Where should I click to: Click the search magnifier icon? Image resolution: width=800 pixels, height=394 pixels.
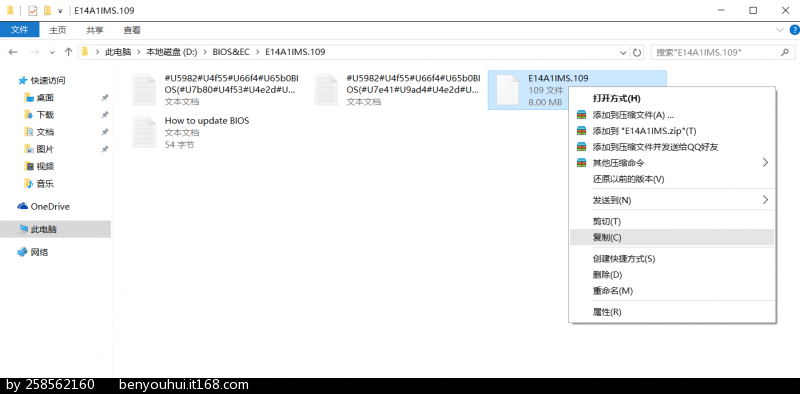785,52
